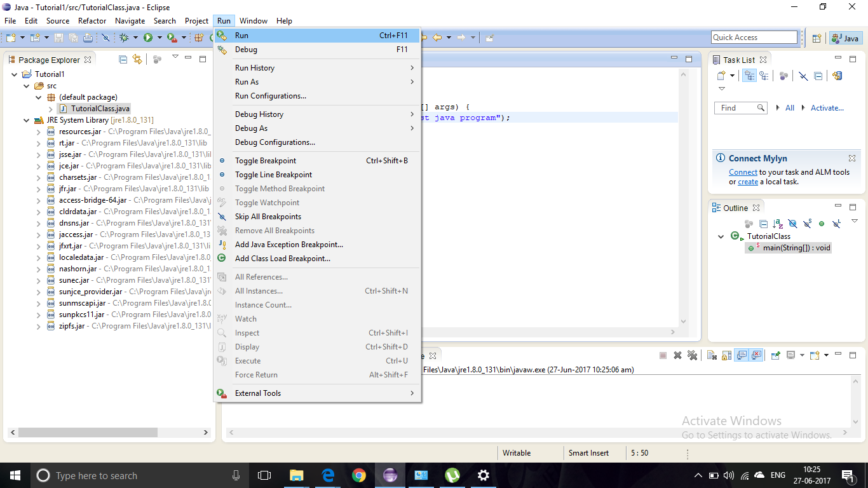Click the Connect link in Mylyn panel

(x=743, y=172)
